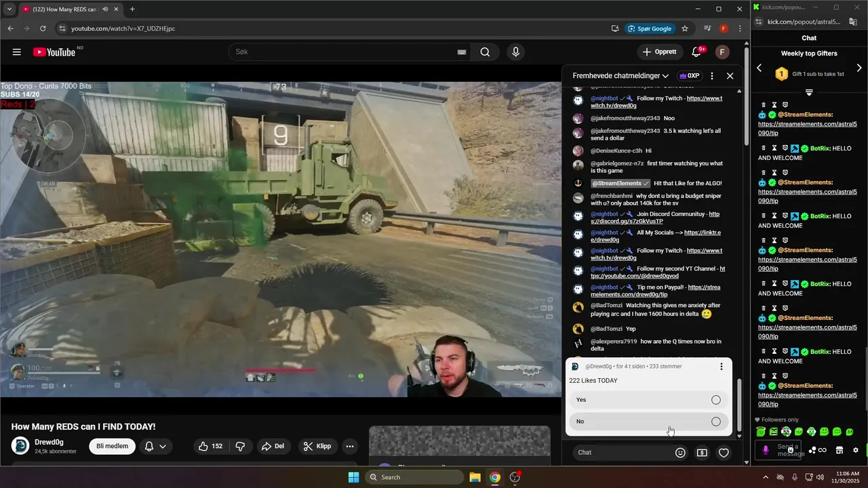
Task: Install app icon in the address bar
Action: [x=615, y=28]
